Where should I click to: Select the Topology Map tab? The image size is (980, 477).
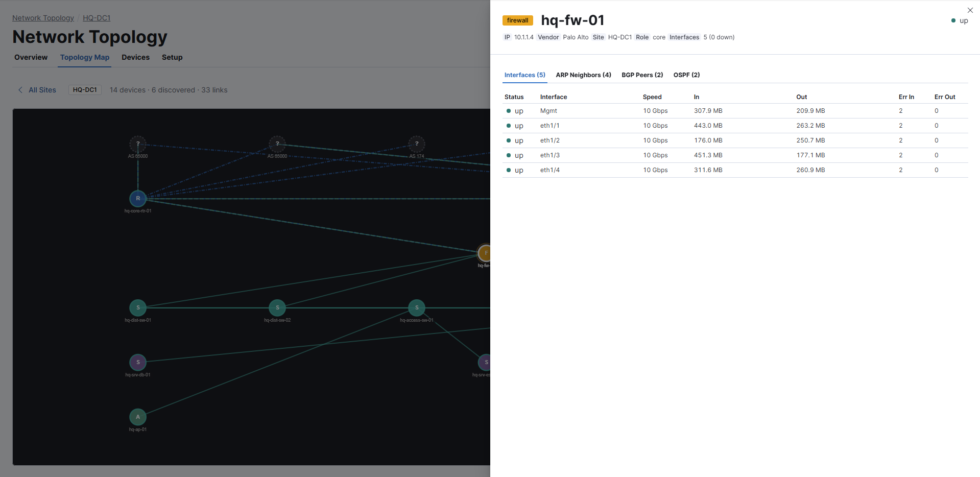85,57
